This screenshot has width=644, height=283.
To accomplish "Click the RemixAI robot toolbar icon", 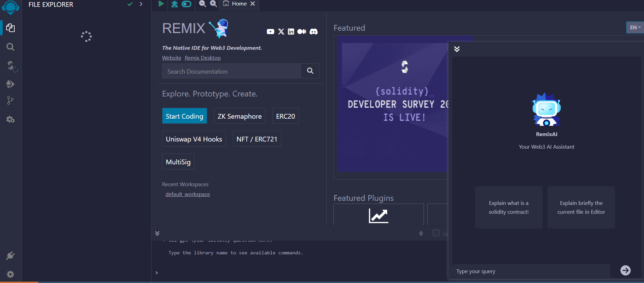I will click(174, 4).
